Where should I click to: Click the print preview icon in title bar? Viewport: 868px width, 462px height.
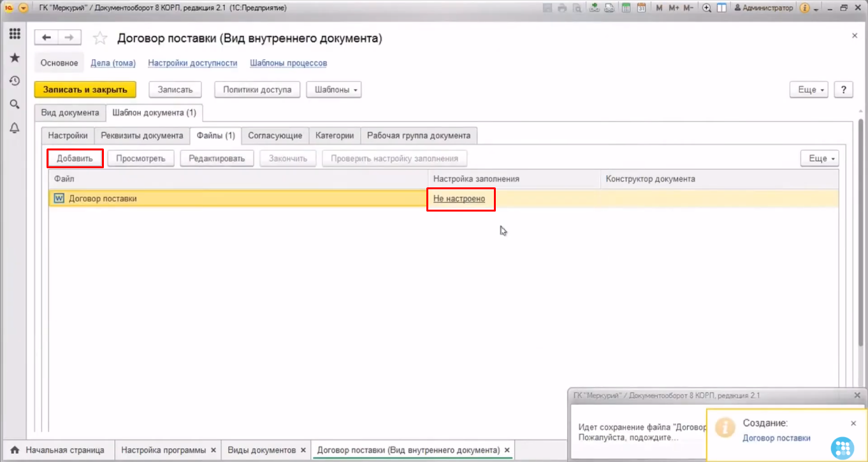pos(577,8)
